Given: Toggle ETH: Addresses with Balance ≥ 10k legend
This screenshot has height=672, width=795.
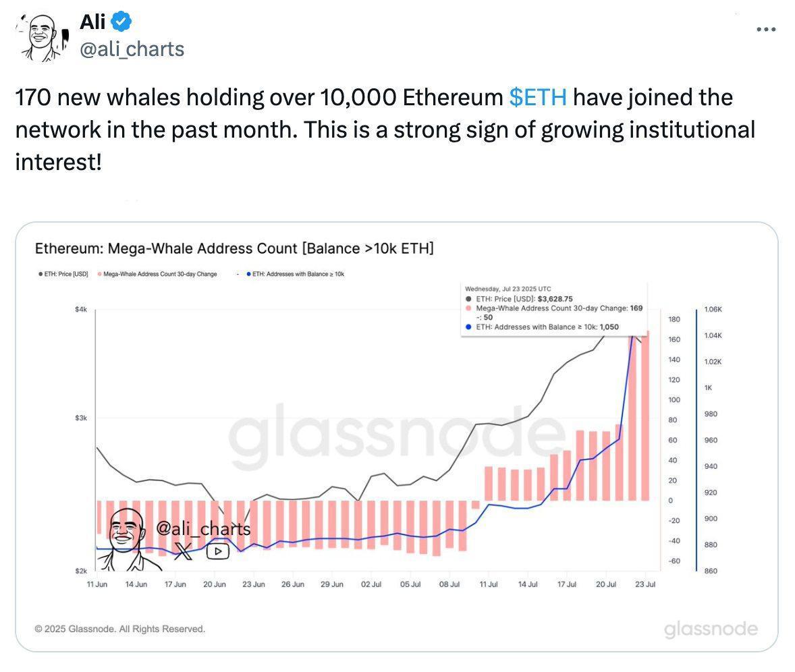Looking at the screenshot, I should 296,274.
